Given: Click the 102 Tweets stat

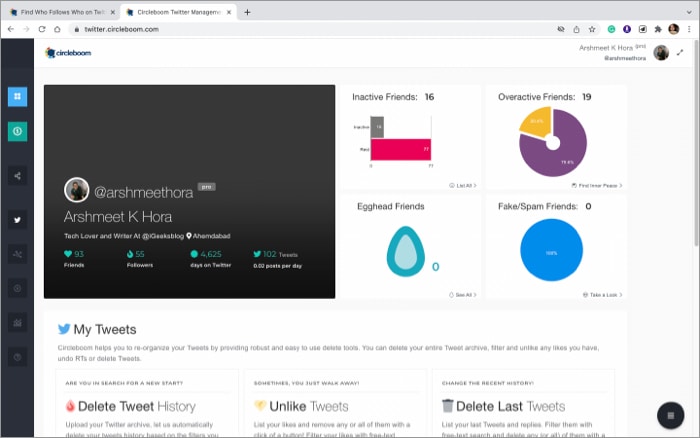Looking at the screenshot, I should click(277, 259).
